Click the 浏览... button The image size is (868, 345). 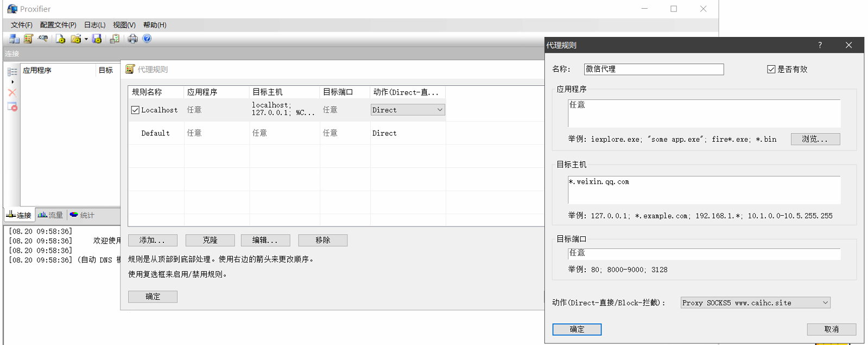point(815,139)
